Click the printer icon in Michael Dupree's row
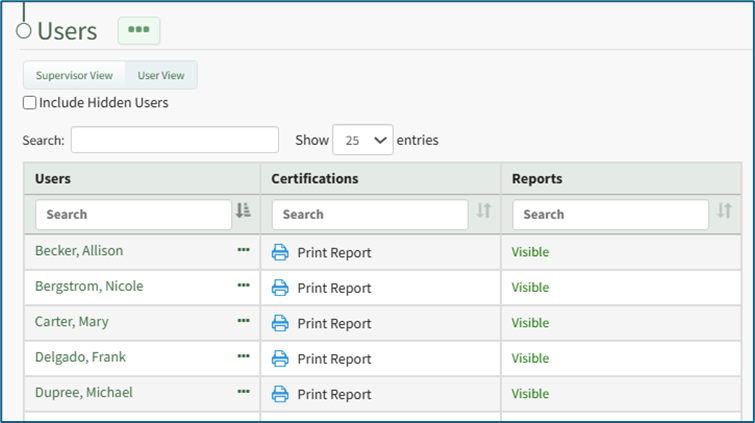 [x=280, y=394]
